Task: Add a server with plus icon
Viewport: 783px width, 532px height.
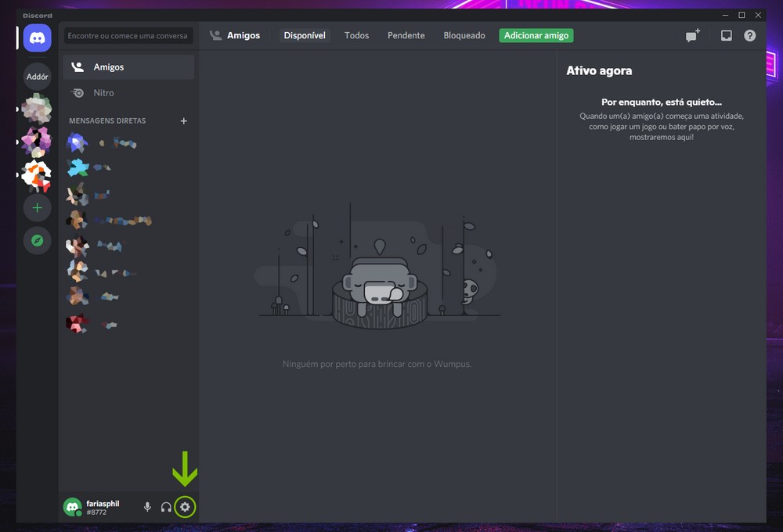Action: point(37,208)
